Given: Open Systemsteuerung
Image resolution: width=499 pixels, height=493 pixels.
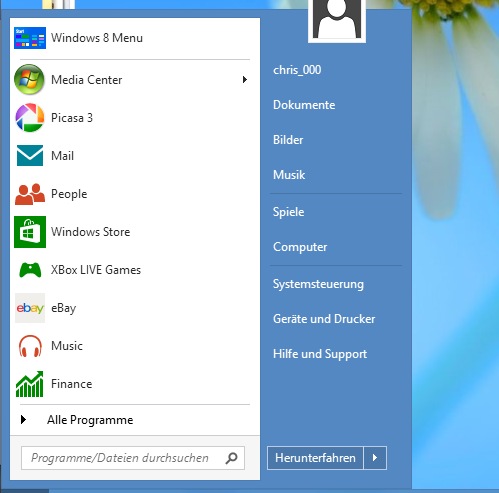Looking at the screenshot, I should [x=318, y=284].
